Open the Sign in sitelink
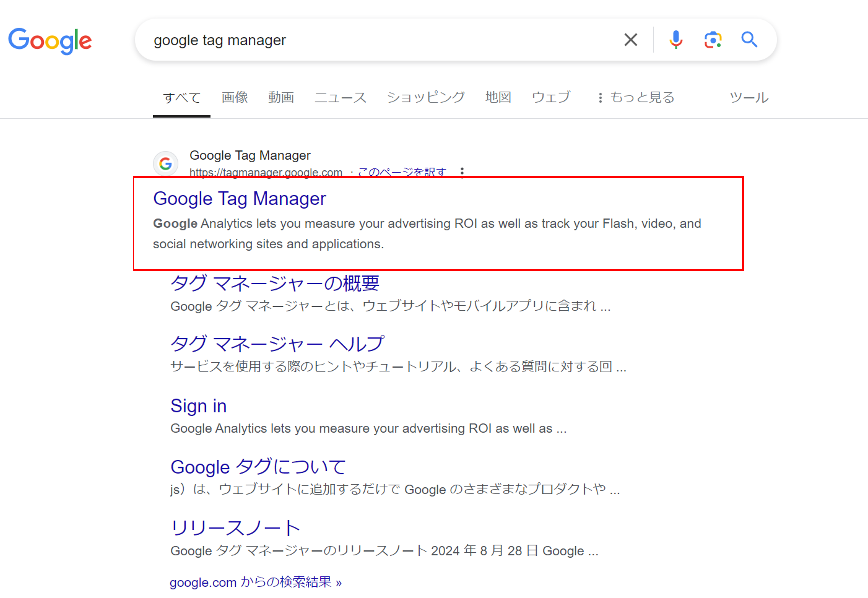This screenshot has height=598, width=868. click(x=199, y=406)
